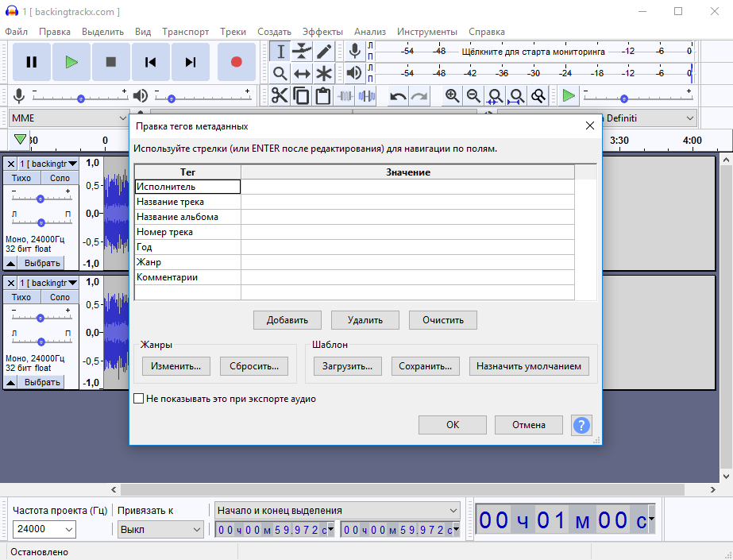733x560 pixels.
Task: Open the Правка menu
Action: pyautogui.click(x=55, y=32)
